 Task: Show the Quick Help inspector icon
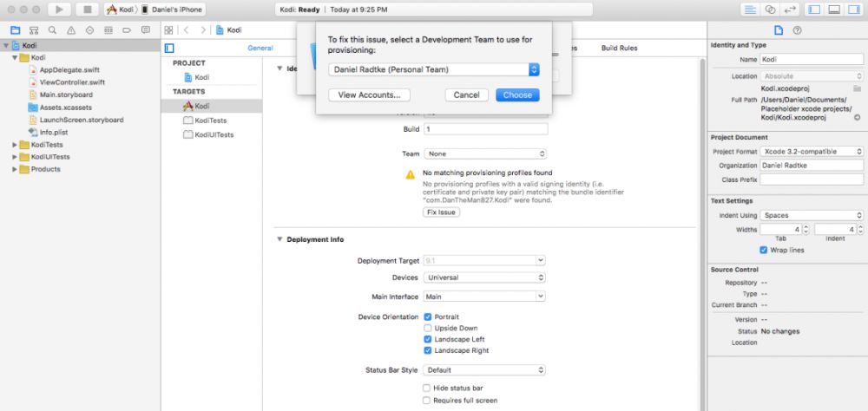[x=797, y=30]
